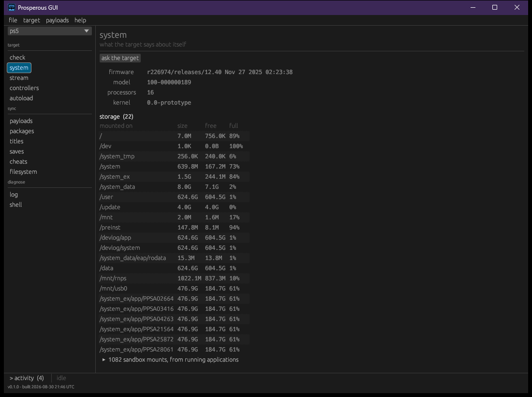
Task: Click the firmware value r226974/releases/12.40
Action: pos(184,72)
